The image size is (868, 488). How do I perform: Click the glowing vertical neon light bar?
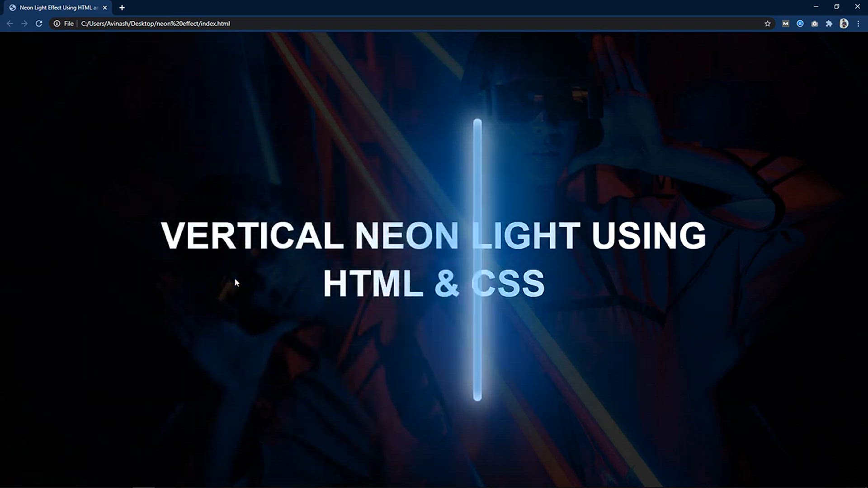click(x=477, y=260)
